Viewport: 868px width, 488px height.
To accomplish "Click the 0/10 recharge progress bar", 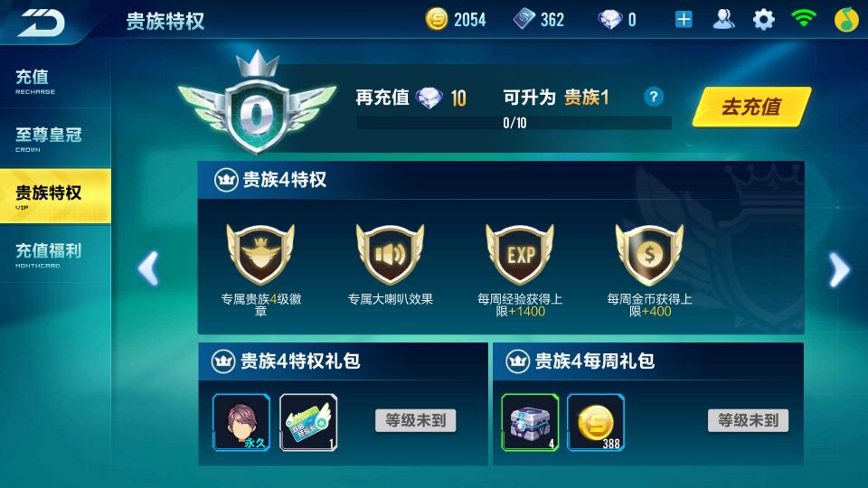I will 514,123.
